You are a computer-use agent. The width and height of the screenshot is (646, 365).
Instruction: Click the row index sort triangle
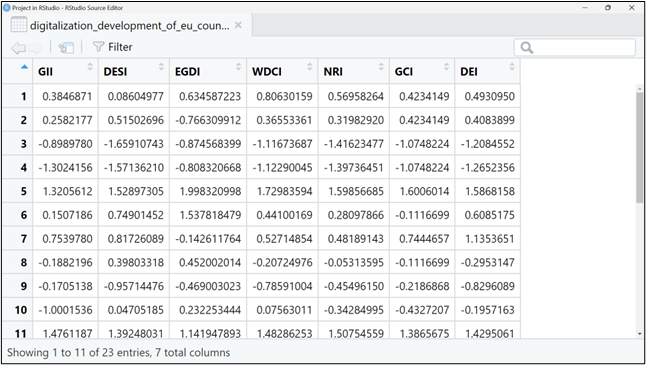pyautogui.click(x=24, y=67)
